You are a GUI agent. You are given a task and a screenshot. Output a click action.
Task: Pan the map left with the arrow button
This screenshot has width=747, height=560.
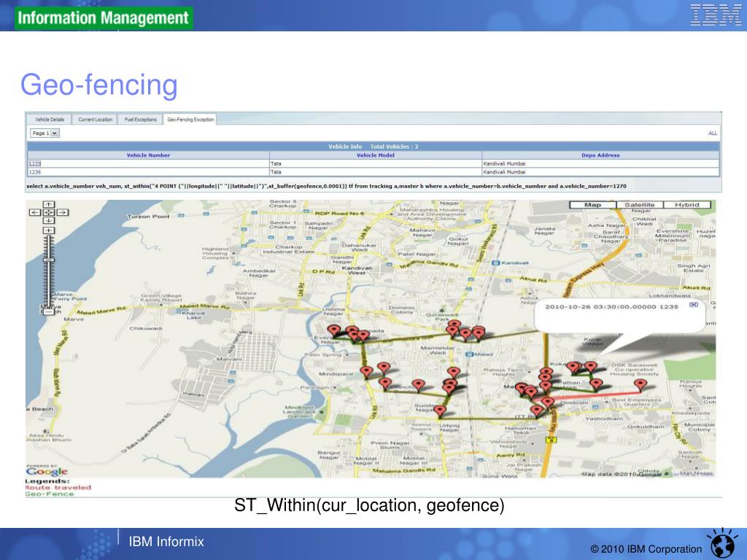tap(35, 212)
